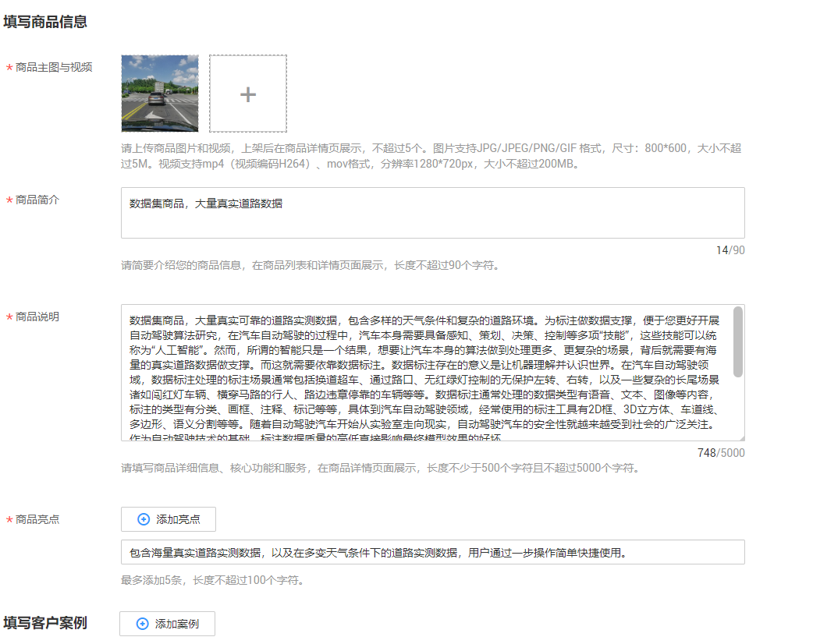Click the 商品主图与视频 field label

[x=54, y=67]
